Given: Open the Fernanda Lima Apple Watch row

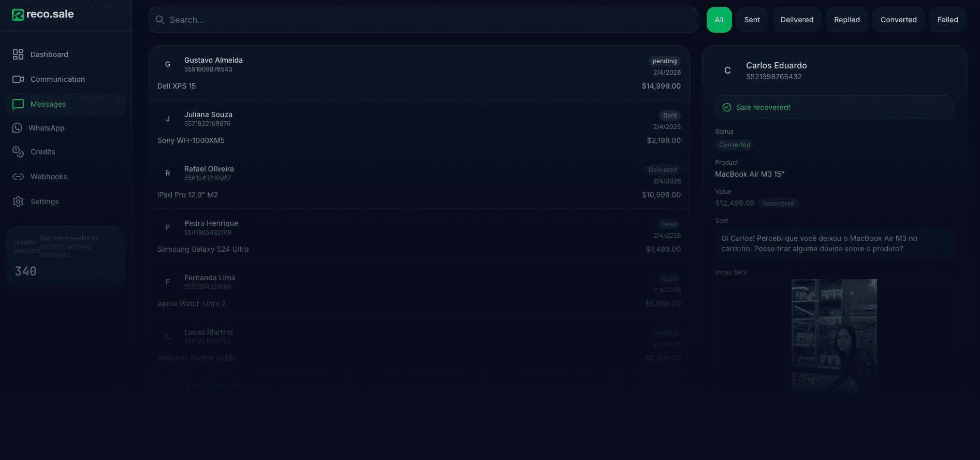Looking at the screenshot, I should pos(419,290).
